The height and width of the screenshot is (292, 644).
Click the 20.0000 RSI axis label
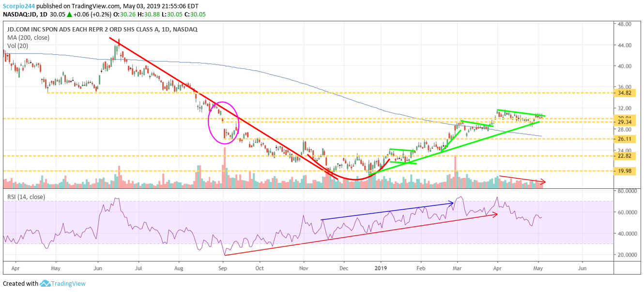pyautogui.click(x=626, y=255)
